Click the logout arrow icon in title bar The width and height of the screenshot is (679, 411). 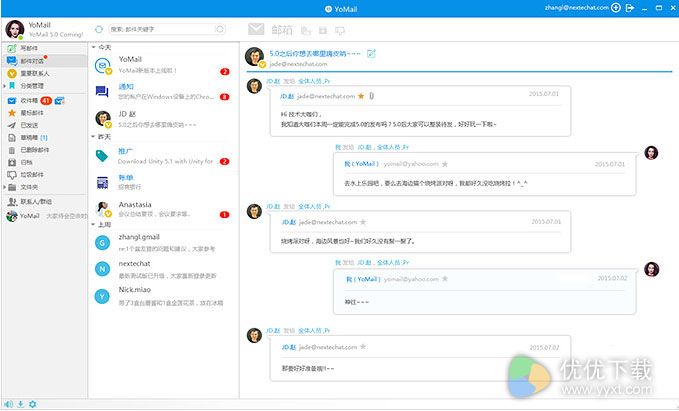pyautogui.click(x=630, y=8)
